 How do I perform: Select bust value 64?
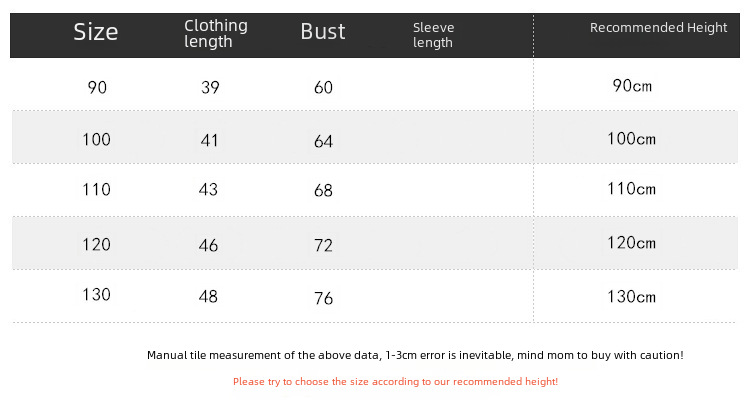(x=323, y=142)
